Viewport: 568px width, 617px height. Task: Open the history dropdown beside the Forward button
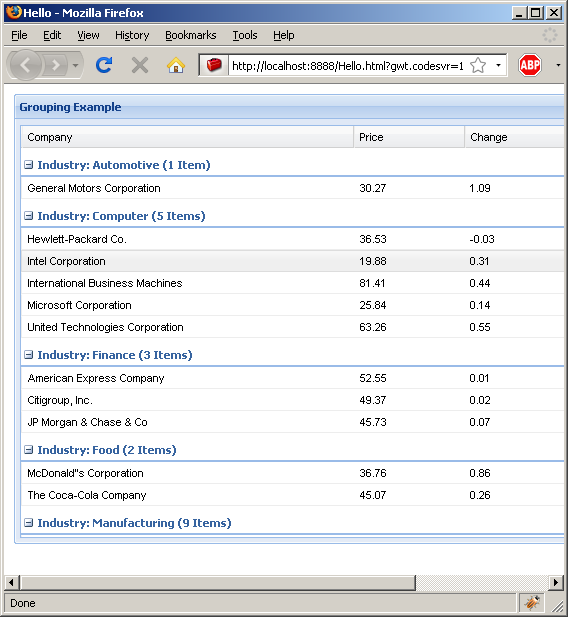pyautogui.click(x=76, y=65)
